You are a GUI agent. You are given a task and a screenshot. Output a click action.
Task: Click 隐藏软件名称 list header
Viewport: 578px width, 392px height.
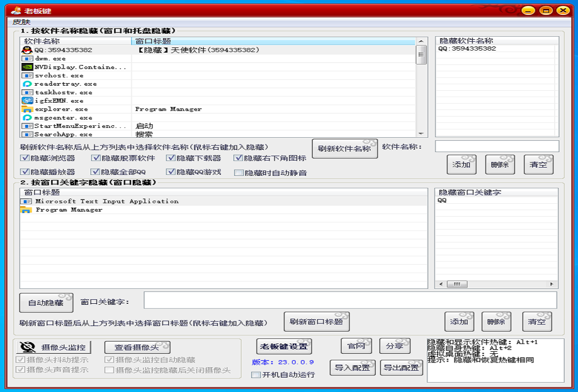click(497, 41)
